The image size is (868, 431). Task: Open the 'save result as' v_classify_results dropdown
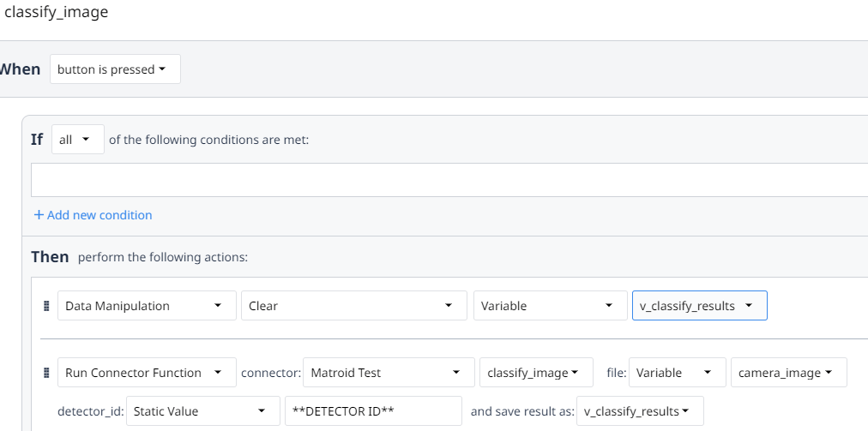pos(640,411)
